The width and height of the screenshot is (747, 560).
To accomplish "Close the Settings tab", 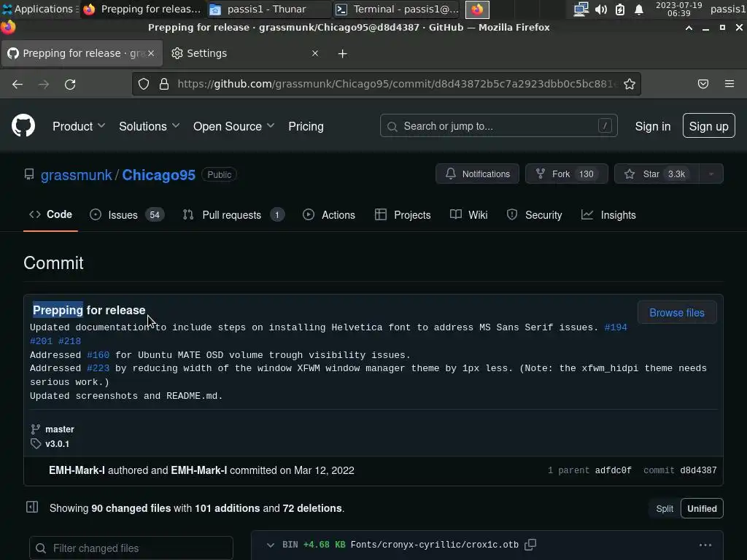I will coord(315,53).
